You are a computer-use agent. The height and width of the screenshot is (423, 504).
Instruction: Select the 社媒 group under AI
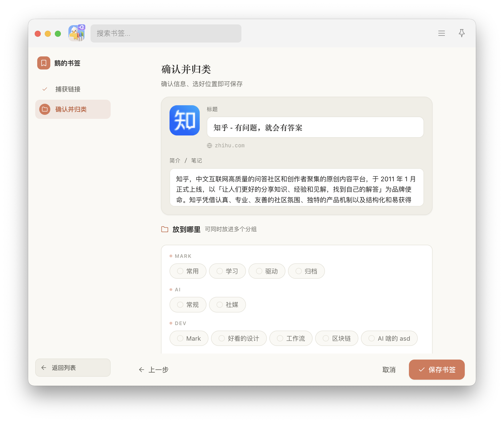coord(227,305)
